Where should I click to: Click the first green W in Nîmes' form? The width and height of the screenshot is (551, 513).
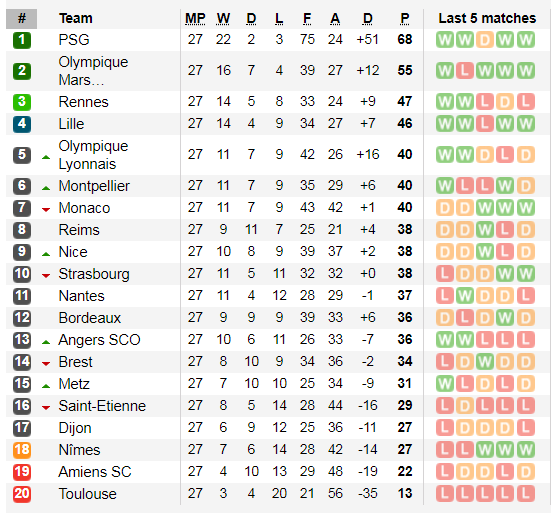click(x=485, y=450)
